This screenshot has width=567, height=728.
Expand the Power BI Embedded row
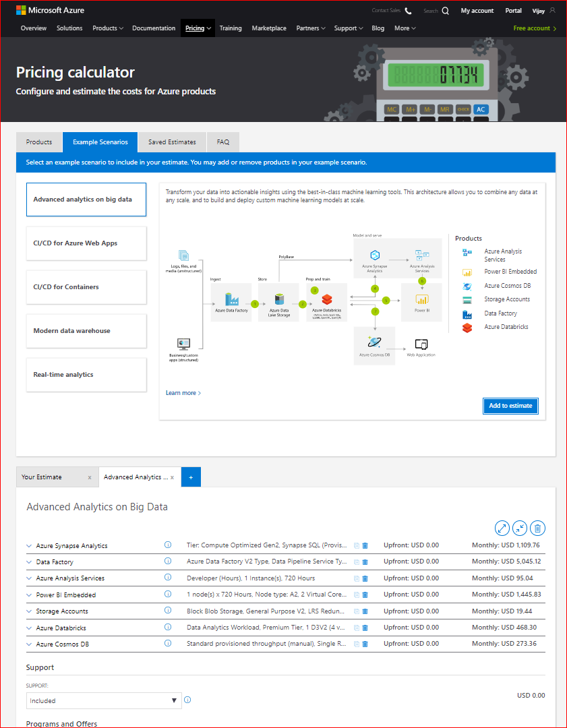(x=29, y=595)
